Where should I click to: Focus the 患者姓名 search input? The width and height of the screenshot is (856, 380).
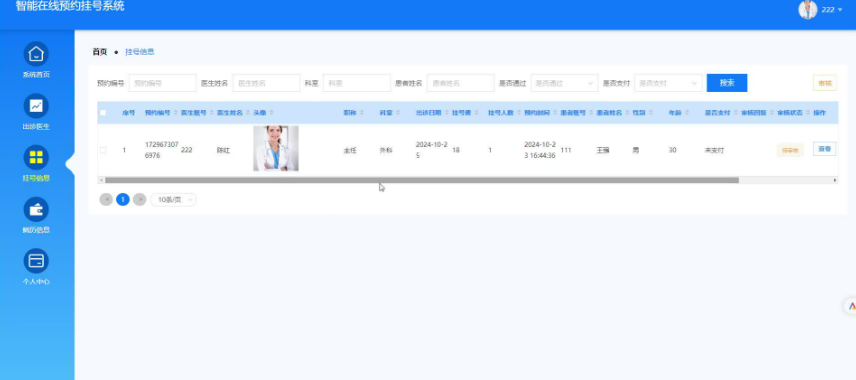[x=460, y=83]
